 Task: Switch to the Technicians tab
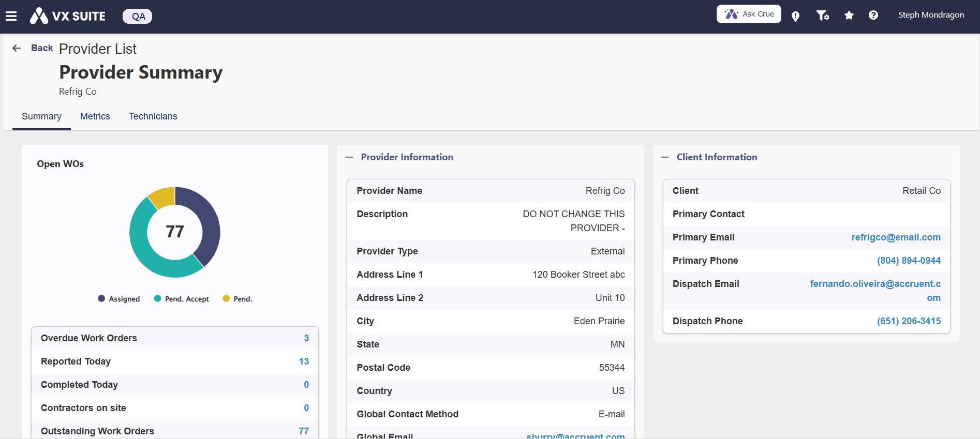click(153, 116)
